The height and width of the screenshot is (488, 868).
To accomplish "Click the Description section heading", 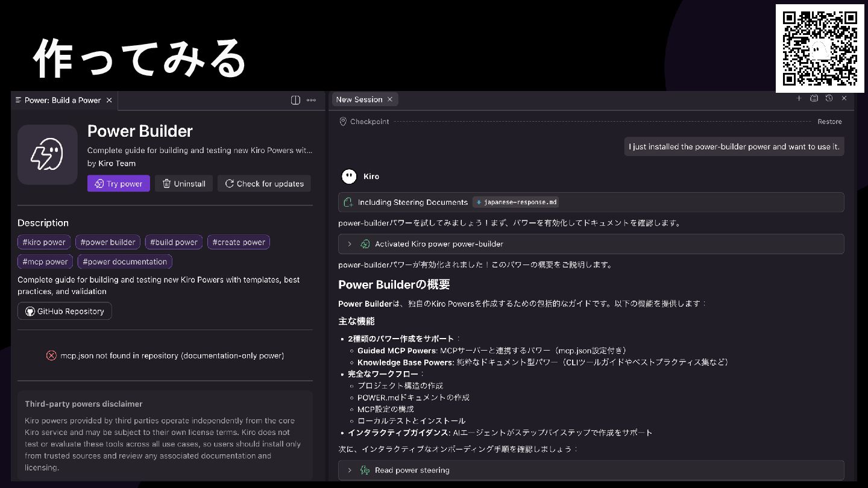I will point(43,223).
